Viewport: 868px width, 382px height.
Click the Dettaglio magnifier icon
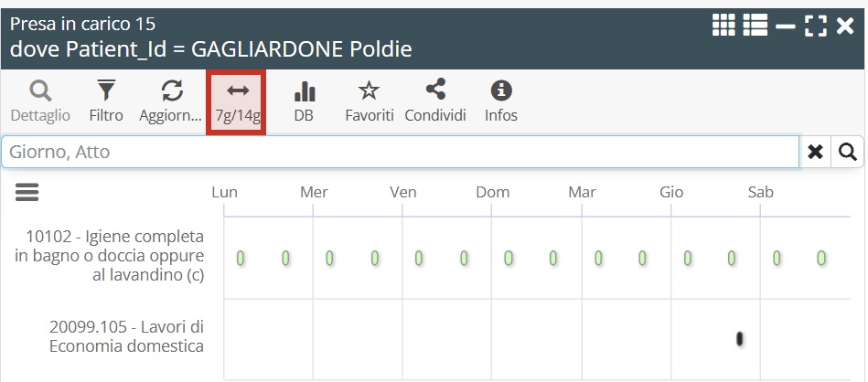click(x=40, y=92)
